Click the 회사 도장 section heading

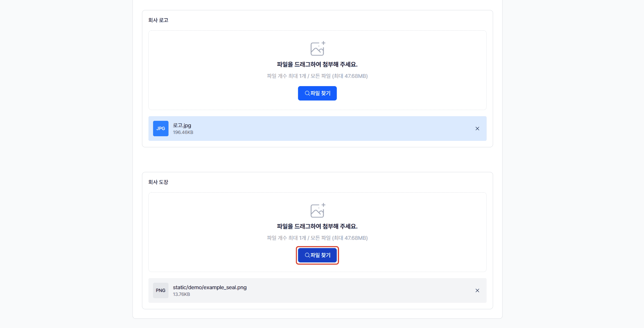(158, 182)
